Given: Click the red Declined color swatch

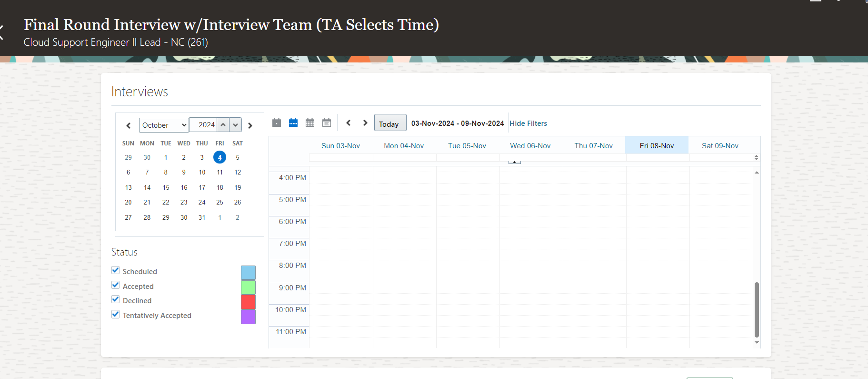Looking at the screenshot, I should [x=249, y=302].
